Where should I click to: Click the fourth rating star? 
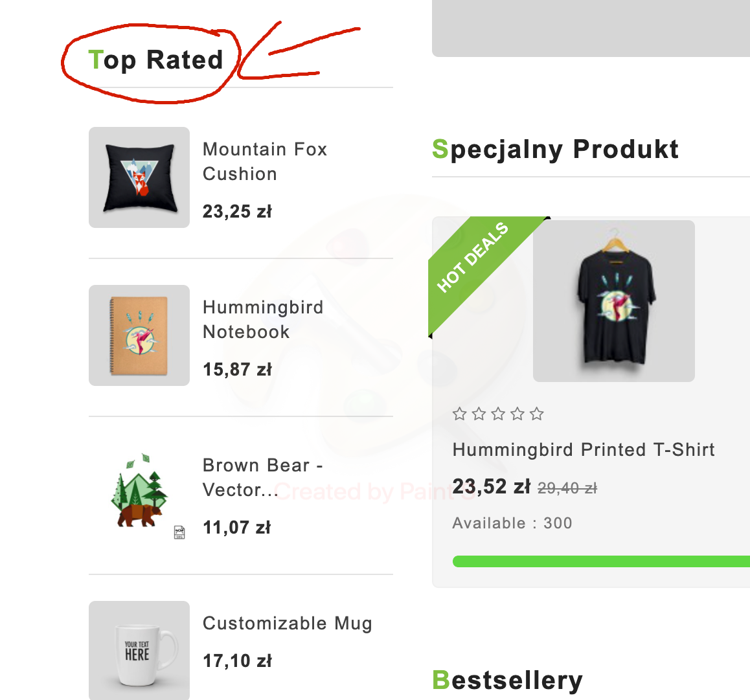[517, 414]
